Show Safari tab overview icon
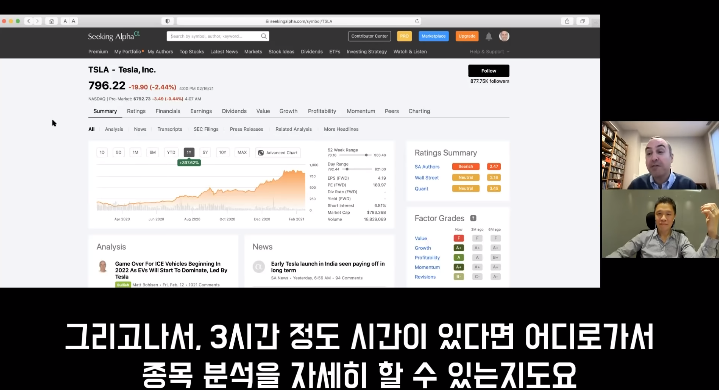Image resolution: width=719 pixels, height=390 pixels. [582, 21]
